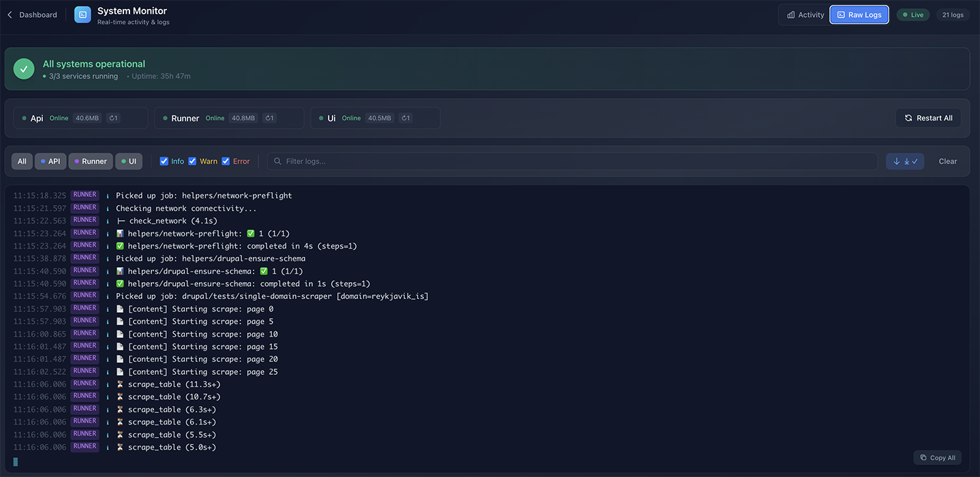Click the magnifier icon in the filter box

click(277, 161)
